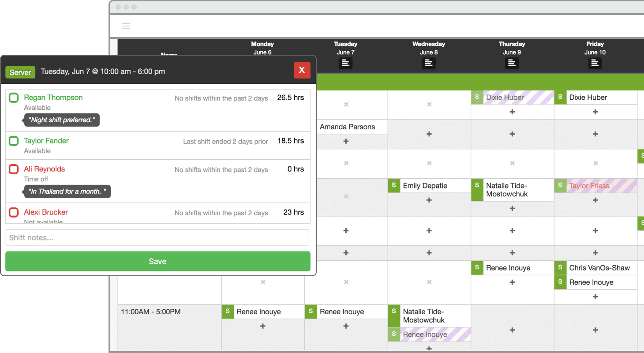Click the day notes icon under Tuesday June 7
Image resolution: width=644 pixels, height=353 pixels.
click(x=345, y=63)
